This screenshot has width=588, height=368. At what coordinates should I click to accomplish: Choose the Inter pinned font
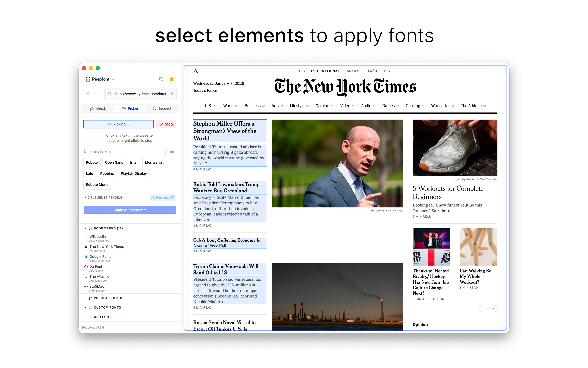[134, 162]
